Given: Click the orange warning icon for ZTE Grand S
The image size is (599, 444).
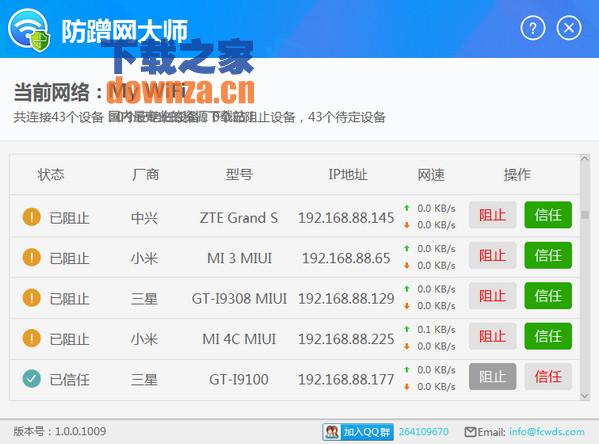Looking at the screenshot, I should click(31, 217).
